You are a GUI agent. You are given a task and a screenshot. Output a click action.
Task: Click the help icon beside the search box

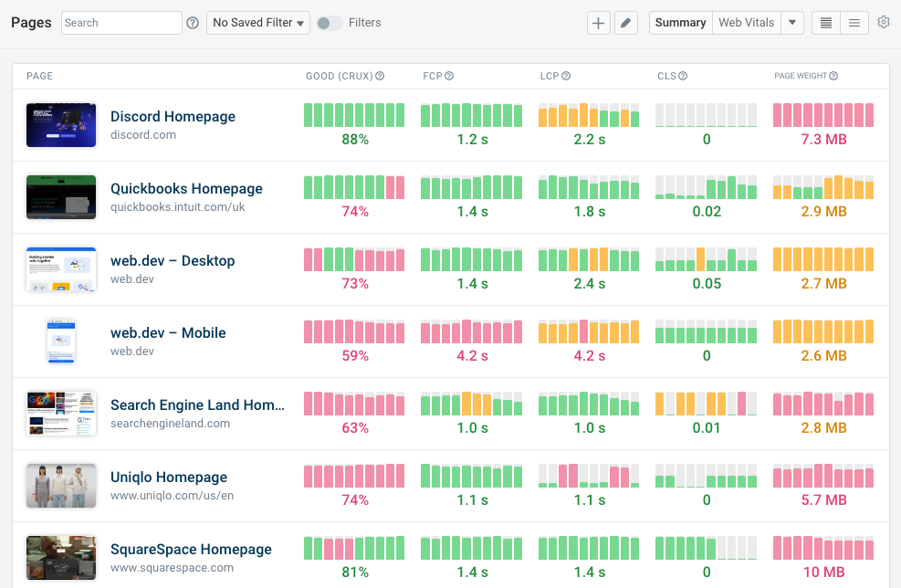click(192, 22)
